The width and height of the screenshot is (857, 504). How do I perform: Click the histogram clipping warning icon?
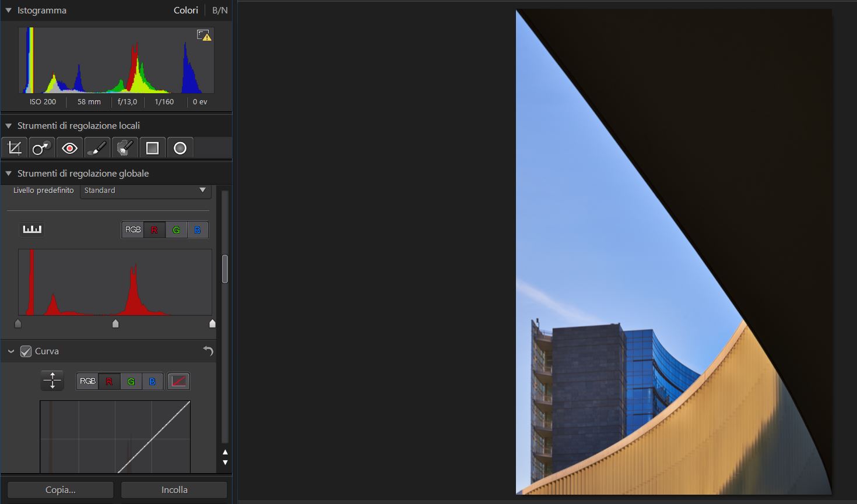(203, 36)
